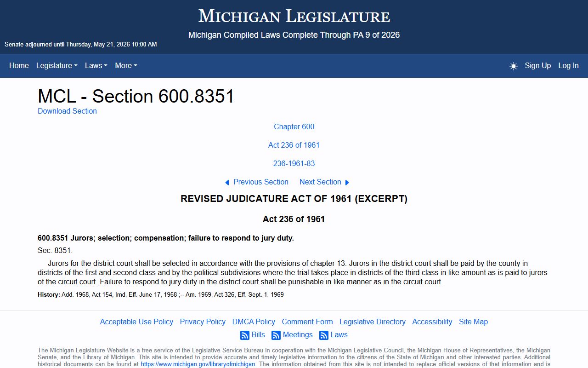Open the Accessibility link
The height and width of the screenshot is (368, 588).
click(432, 322)
